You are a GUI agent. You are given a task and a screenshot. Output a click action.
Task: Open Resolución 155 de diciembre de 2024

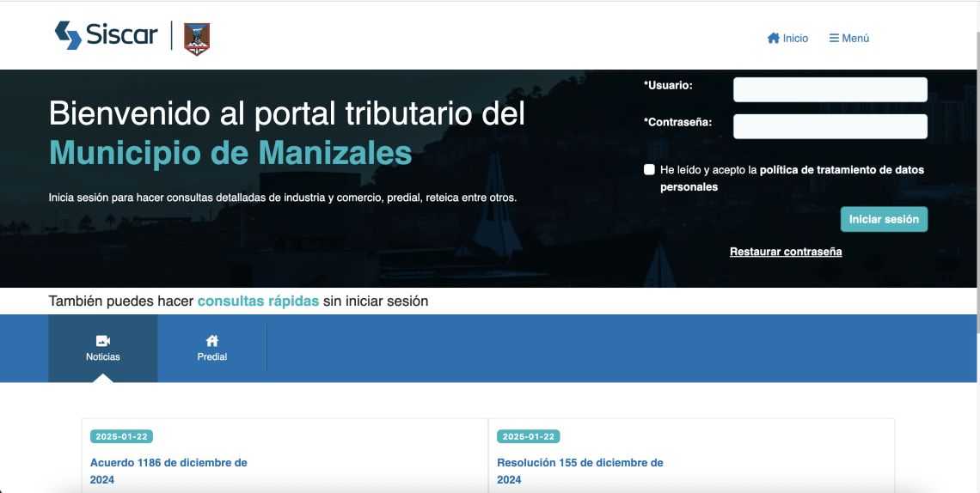coord(580,472)
